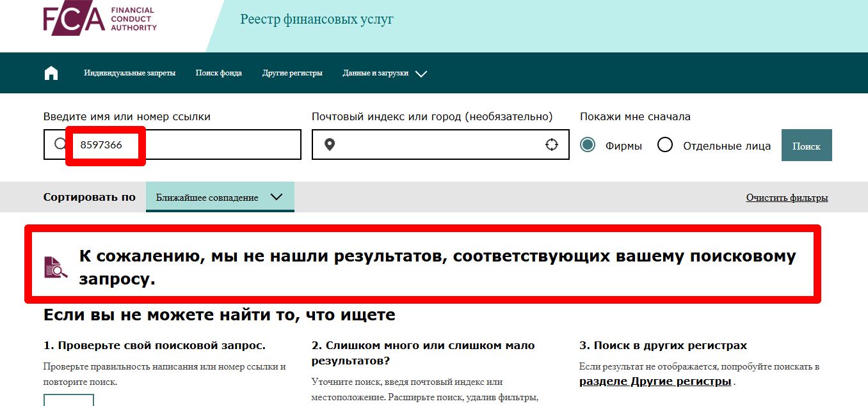Click the no-results document search icon
Image resolution: width=868 pixels, height=406 pixels.
point(56,267)
